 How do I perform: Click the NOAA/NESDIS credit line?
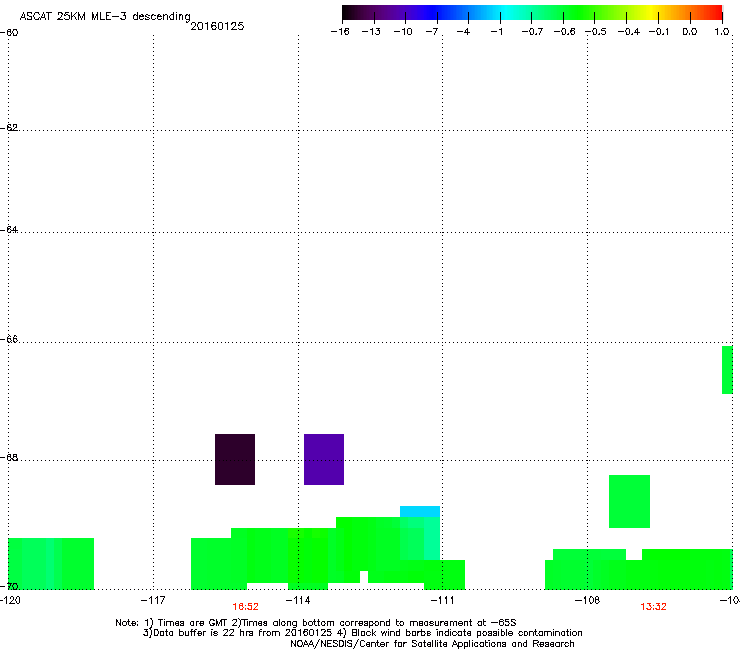click(x=432, y=643)
